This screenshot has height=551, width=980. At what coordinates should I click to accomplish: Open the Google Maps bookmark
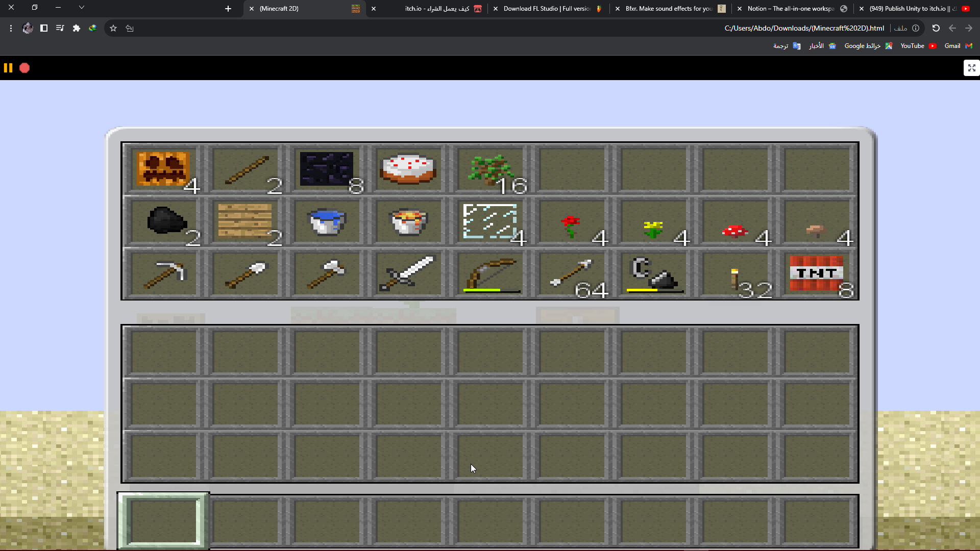868,46
